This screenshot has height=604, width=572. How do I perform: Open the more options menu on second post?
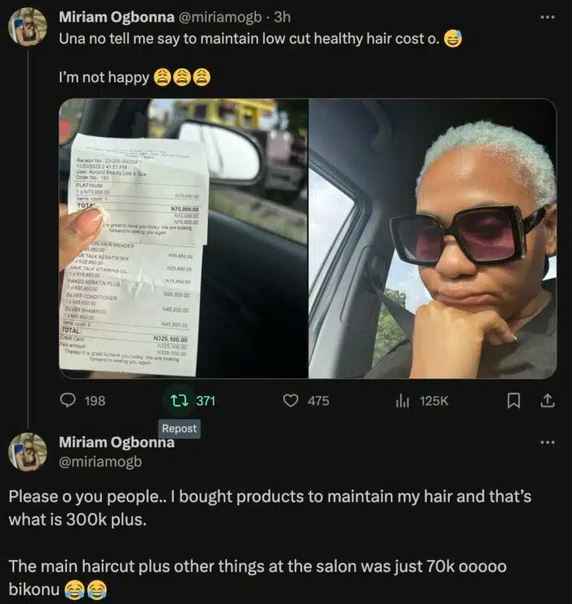[547, 443]
